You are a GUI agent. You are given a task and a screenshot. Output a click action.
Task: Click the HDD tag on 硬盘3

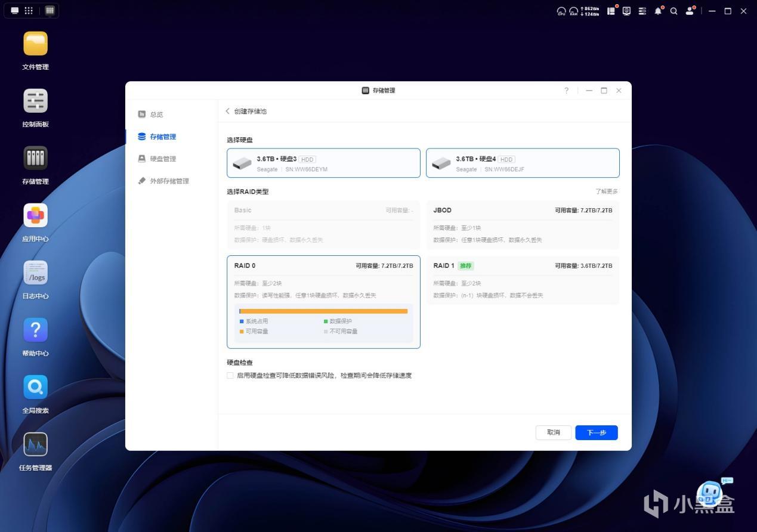pyautogui.click(x=307, y=159)
